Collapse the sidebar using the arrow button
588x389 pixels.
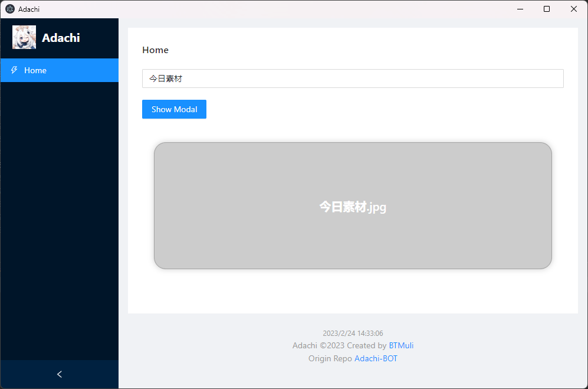click(59, 374)
